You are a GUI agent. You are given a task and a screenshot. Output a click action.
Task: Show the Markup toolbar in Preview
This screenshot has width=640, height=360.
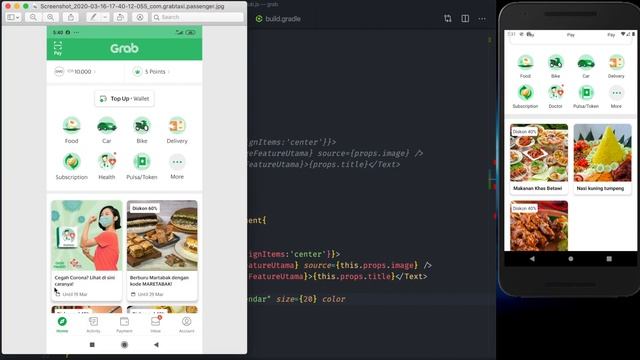point(140,17)
